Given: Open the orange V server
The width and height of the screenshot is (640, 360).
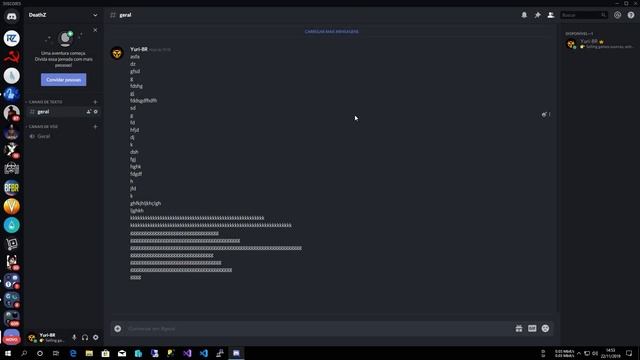Looking at the screenshot, I should [x=11, y=207].
